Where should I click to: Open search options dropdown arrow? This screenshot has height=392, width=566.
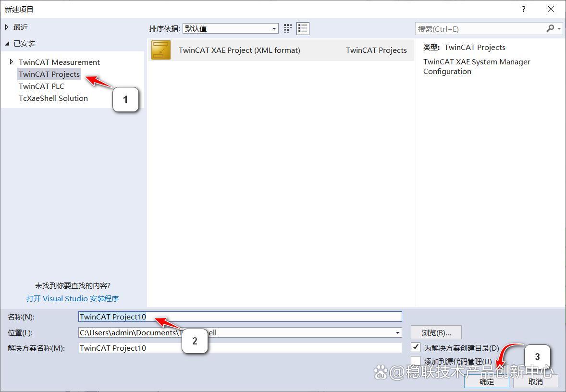[559, 28]
